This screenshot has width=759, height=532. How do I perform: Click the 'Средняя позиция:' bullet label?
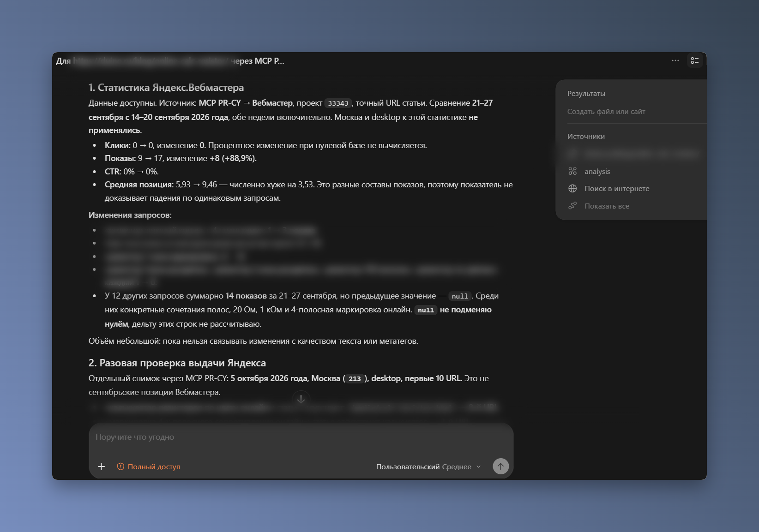click(x=139, y=185)
